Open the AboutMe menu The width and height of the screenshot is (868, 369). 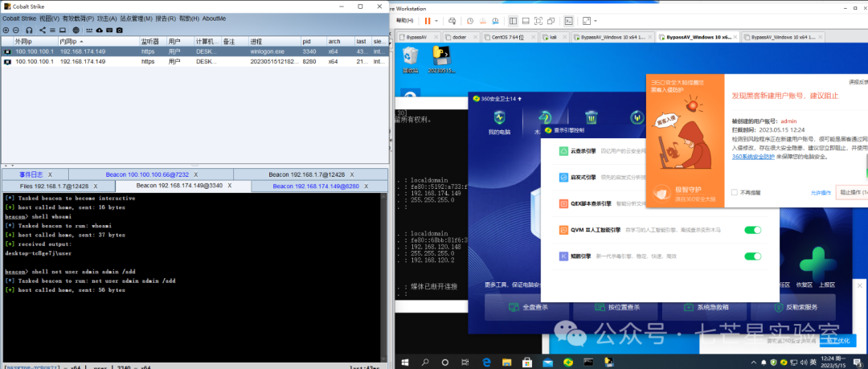pos(215,18)
